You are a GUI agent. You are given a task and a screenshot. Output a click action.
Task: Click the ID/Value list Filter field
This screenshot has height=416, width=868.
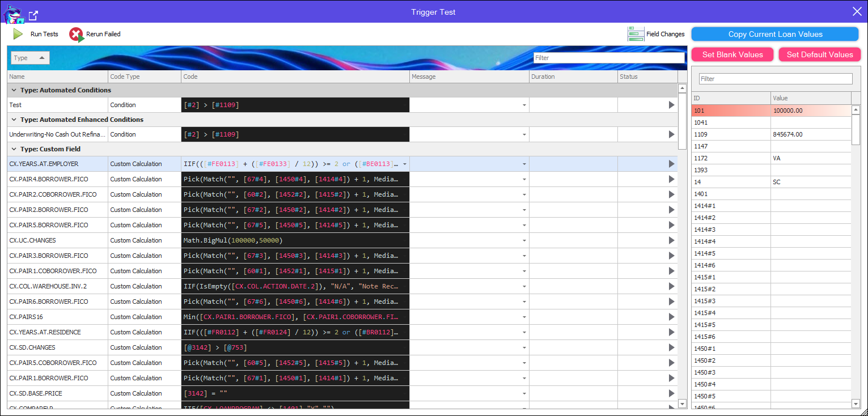tap(775, 79)
